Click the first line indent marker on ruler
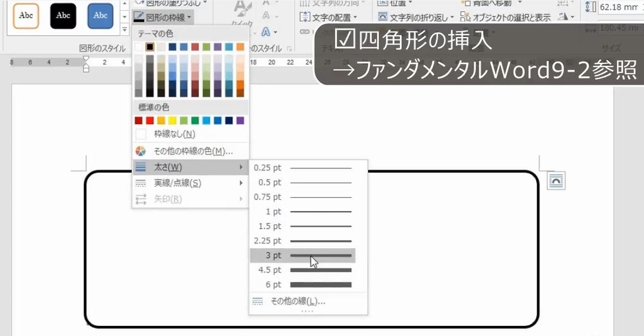 86,59
